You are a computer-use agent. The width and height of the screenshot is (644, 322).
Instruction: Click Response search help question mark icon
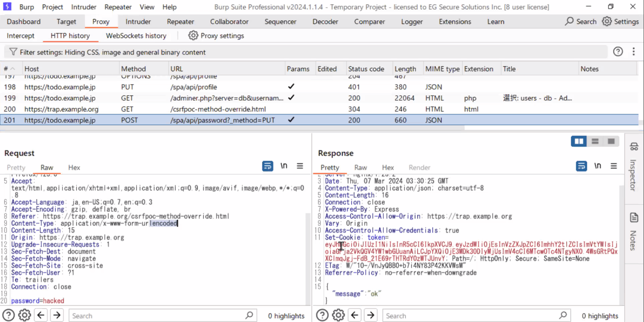322,315
